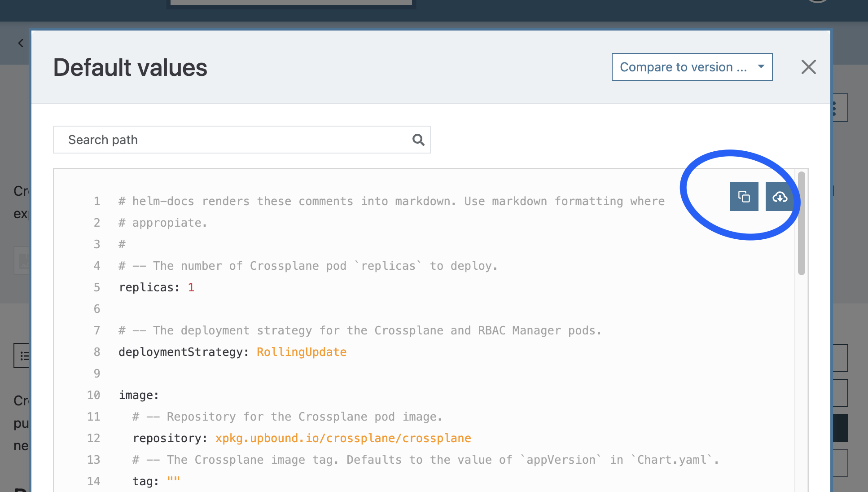
Task: Click the Default values heading
Action: 130,68
